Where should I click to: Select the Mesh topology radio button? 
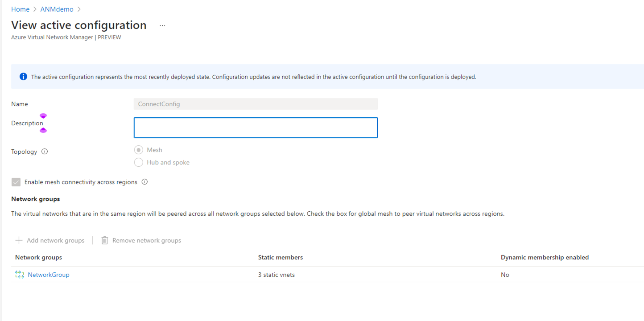pyautogui.click(x=139, y=150)
